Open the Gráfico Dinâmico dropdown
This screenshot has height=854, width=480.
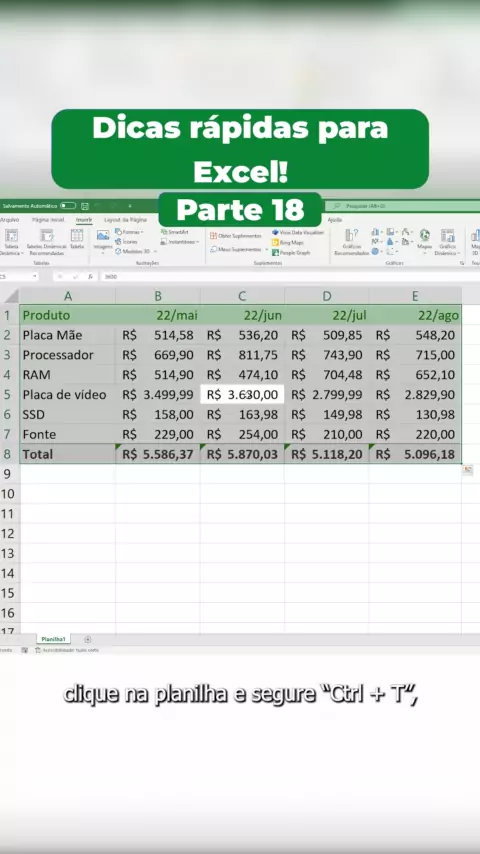[447, 242]
